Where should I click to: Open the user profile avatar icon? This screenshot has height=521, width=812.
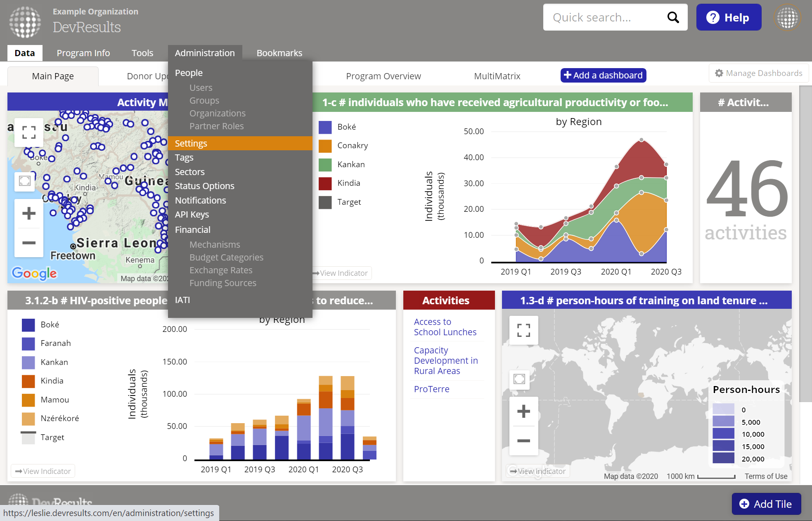787,17
